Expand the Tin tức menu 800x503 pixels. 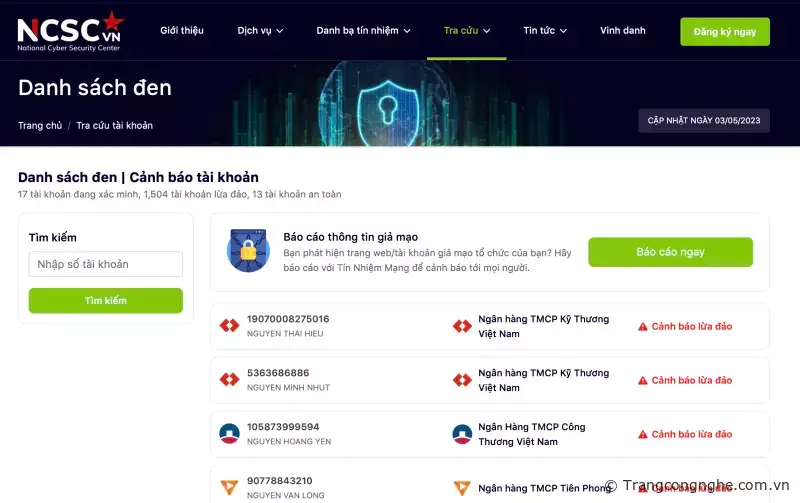545,31
